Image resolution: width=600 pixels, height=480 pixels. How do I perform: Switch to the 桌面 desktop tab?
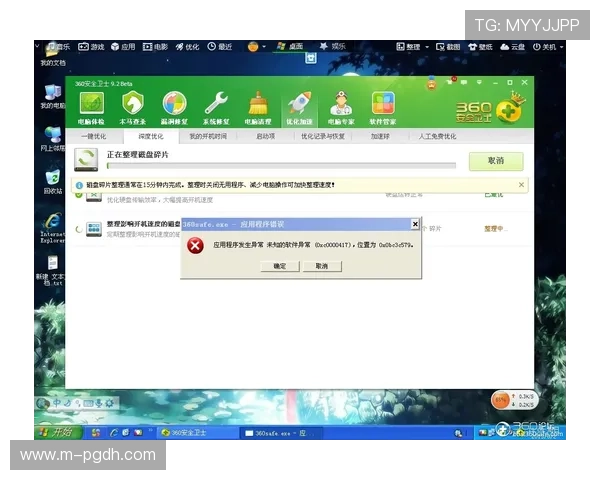[x=290, y=46]
